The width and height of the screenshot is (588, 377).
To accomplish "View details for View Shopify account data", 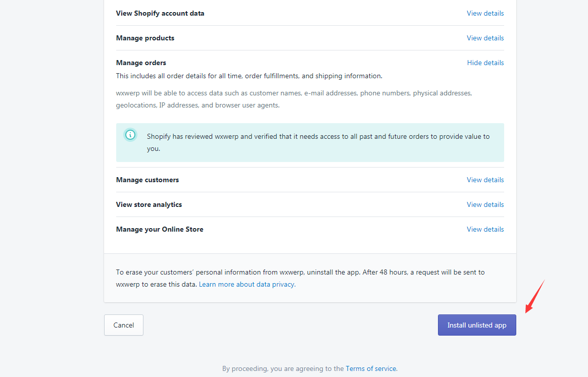I will (x=485, y=13).
